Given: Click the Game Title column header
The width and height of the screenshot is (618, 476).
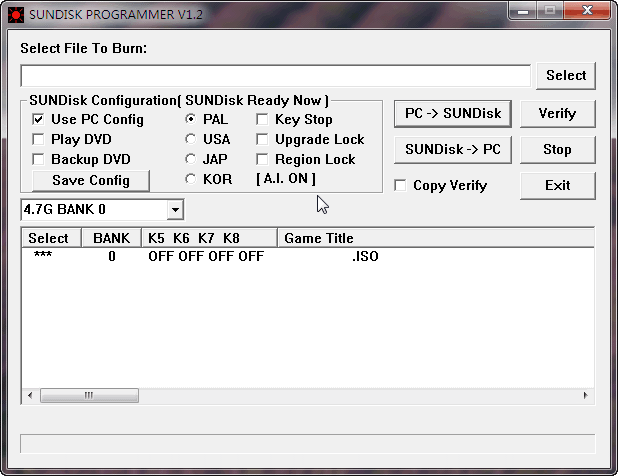Looking at the screenshot, I should [436, 238].
